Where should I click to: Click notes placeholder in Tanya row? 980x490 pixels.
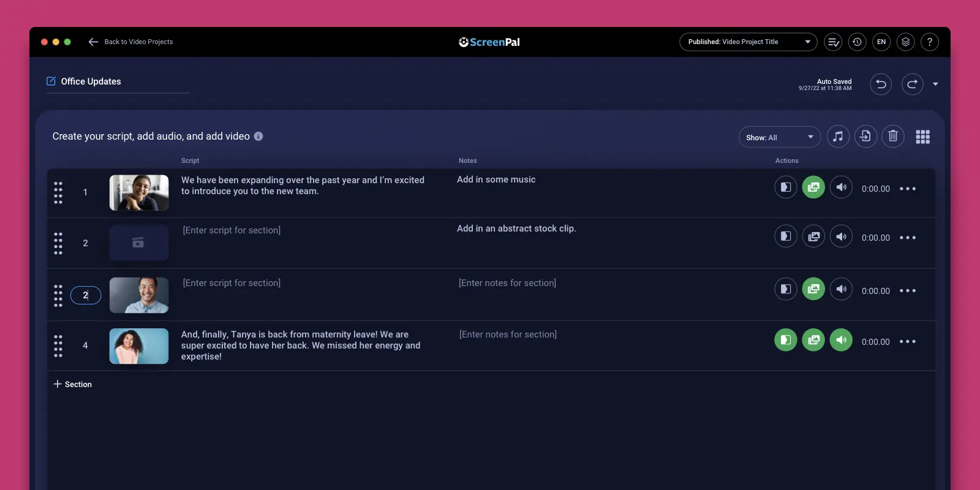(x=508, y=334)
